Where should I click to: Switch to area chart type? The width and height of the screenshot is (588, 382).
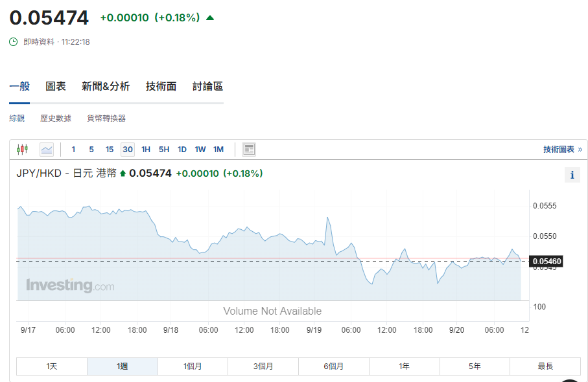click(x=47, y=150)
